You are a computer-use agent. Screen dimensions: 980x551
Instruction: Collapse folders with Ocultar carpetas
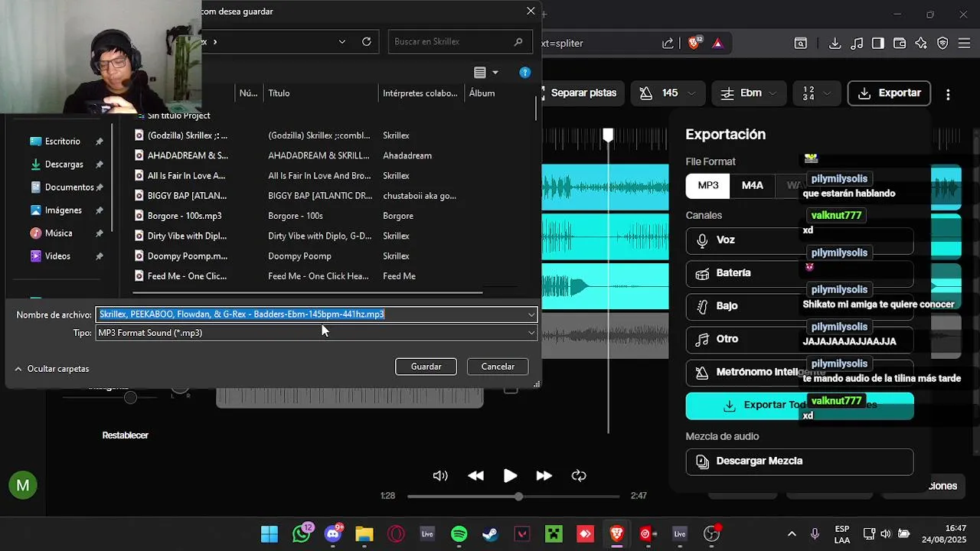click(51, 369)
